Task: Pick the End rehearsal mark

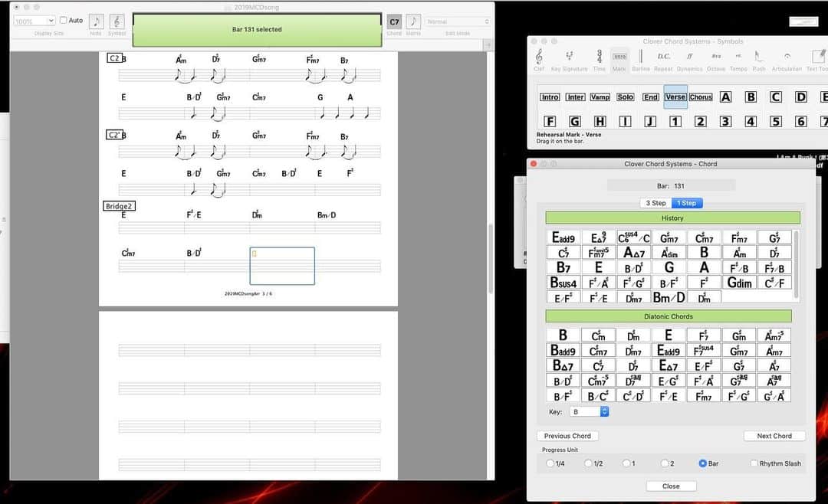Action: point(651,97)
